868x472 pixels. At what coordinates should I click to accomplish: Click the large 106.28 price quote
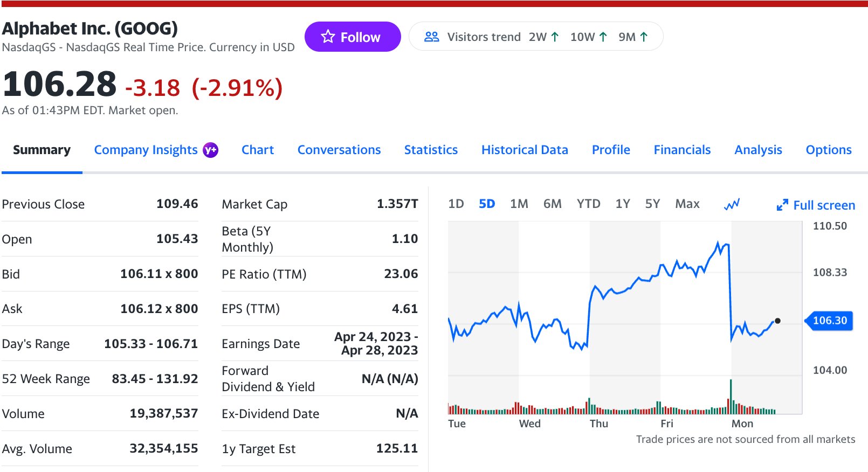coord(59,85)
